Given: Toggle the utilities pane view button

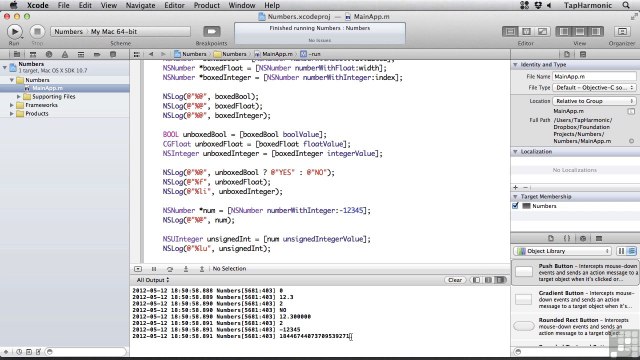Looking at the screenshot, I should point(596,31).
